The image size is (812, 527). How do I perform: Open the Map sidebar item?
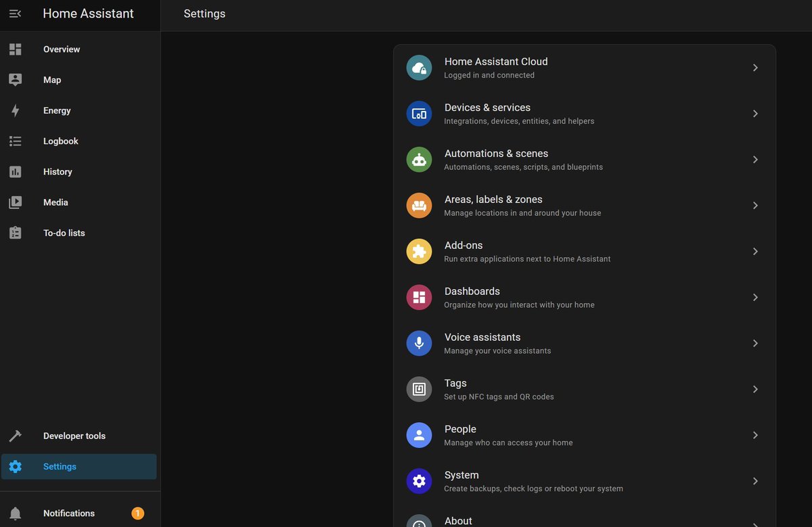coord(79,80)
